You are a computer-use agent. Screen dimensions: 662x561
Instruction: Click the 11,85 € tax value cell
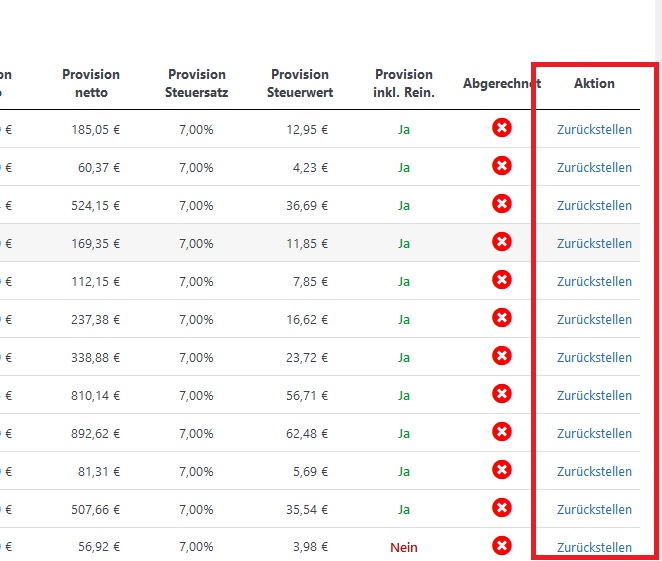[307, 244]
